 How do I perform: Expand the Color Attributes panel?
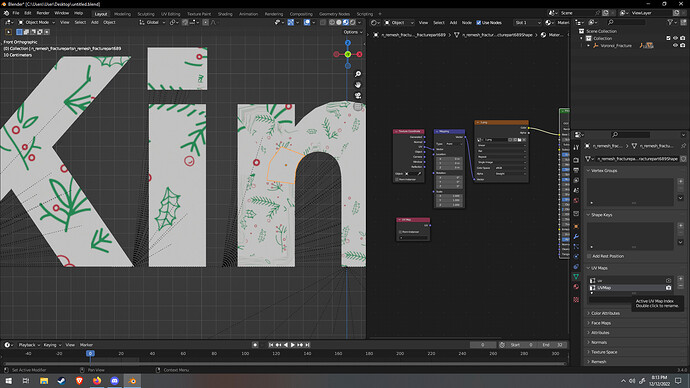coord(605,313)
